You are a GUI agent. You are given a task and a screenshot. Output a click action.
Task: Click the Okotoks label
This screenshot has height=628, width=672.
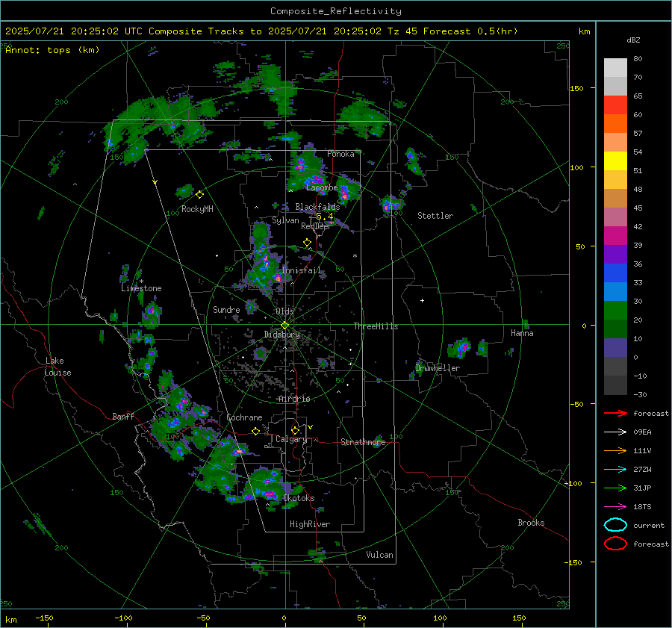coord(299,498)
